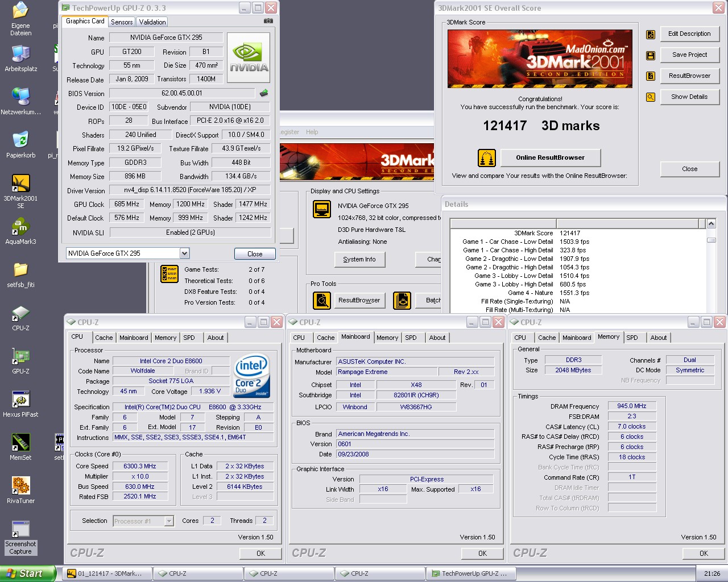This screenshot has width=728, height=582.
Task: Open the SPD tab in the Mainboard CPU-Z window
Action: pos(411,338)
